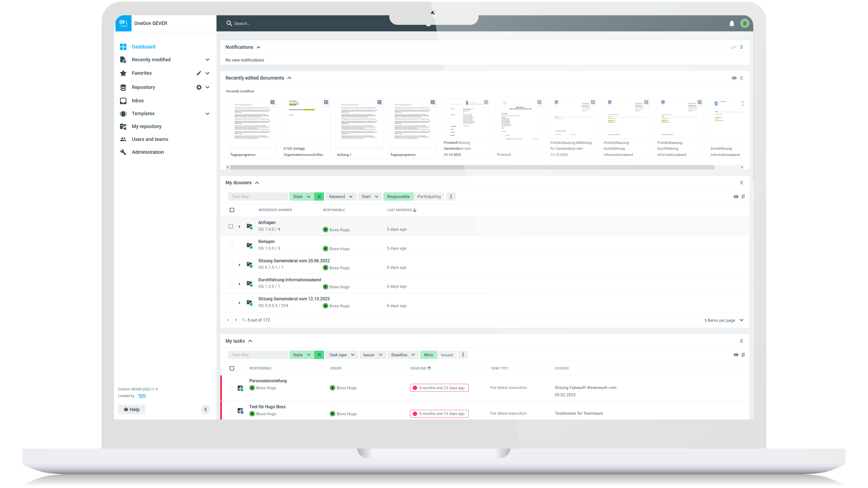
Task: Expand Anfragen dossier row
Action: [239, 227]
